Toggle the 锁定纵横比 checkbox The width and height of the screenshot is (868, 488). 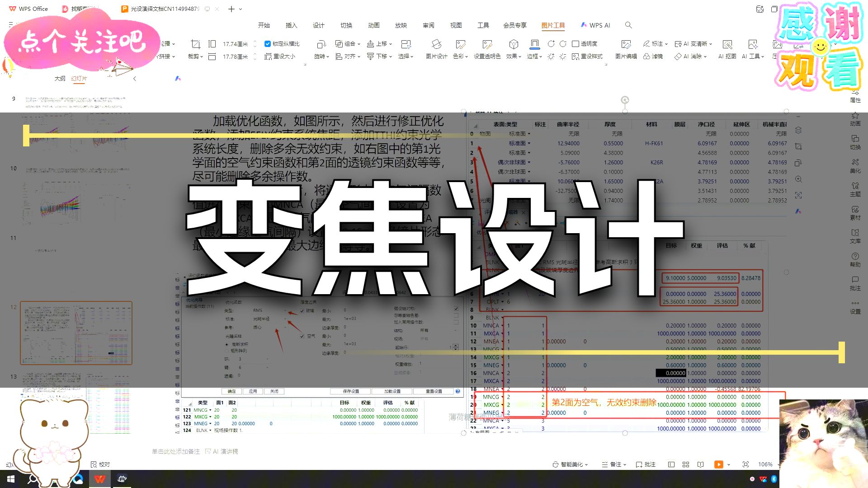pos(268,44)
